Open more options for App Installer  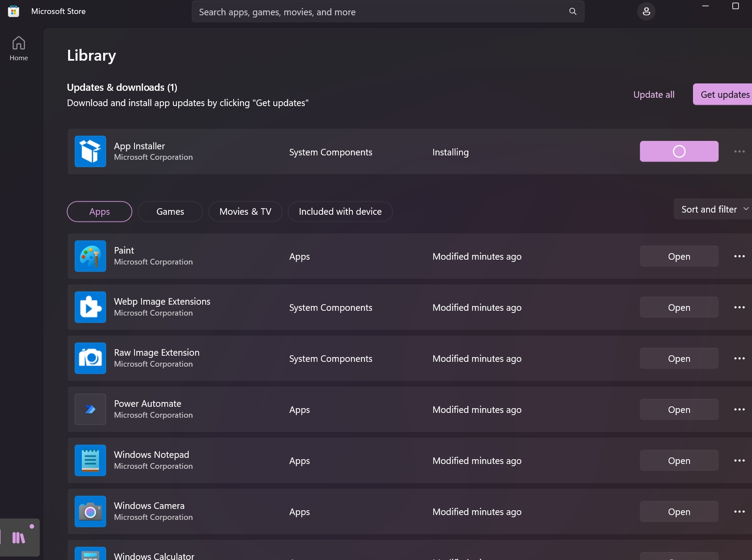(739, 151)
